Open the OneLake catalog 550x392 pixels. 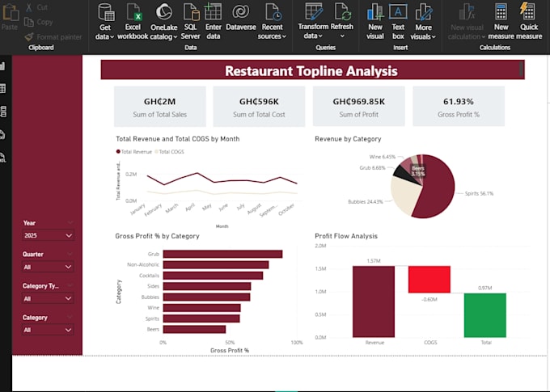164,21
